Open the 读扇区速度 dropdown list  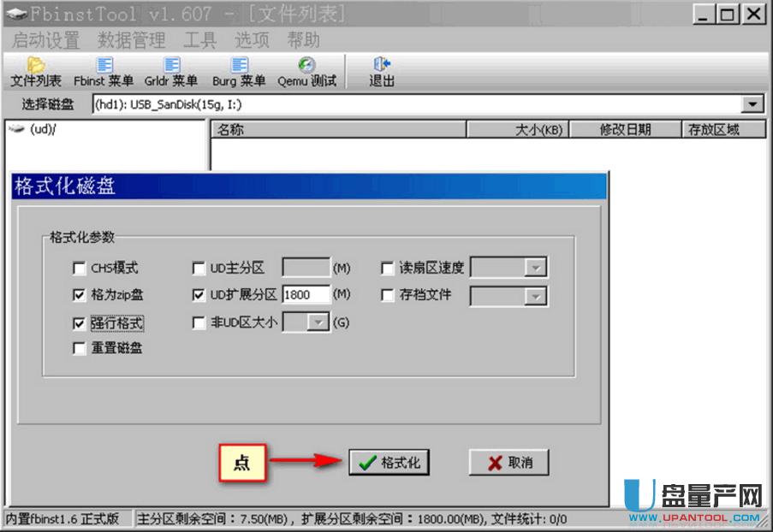tap(535, 269)
